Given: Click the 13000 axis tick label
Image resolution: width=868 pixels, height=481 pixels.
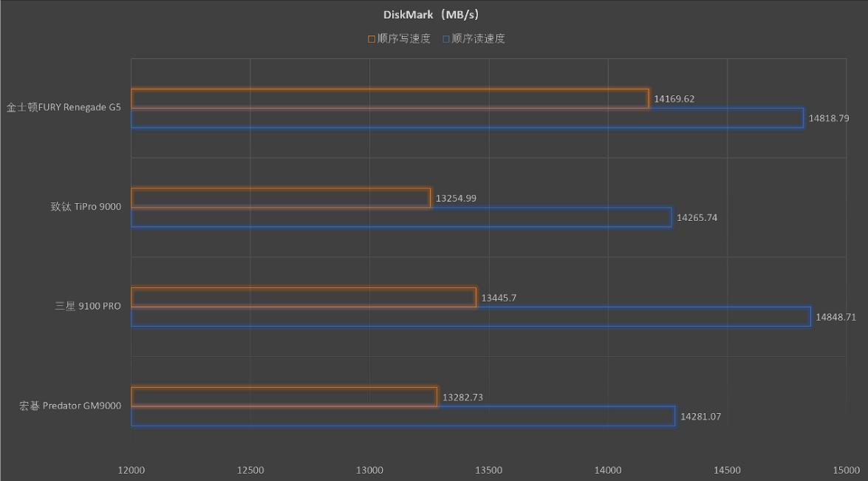Looking at the screenshot, I should point(369,471).
